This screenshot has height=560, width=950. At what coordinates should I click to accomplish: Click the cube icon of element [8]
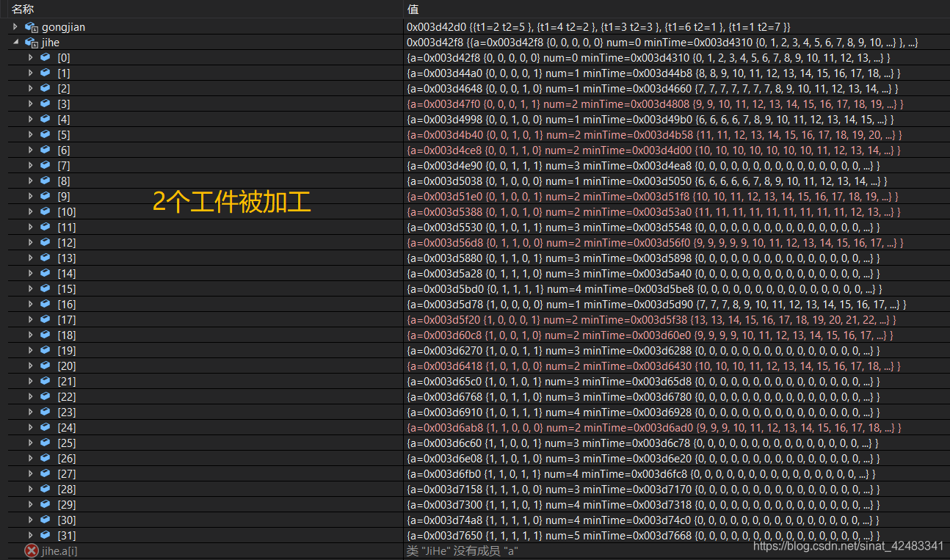[x=46, y=181]
